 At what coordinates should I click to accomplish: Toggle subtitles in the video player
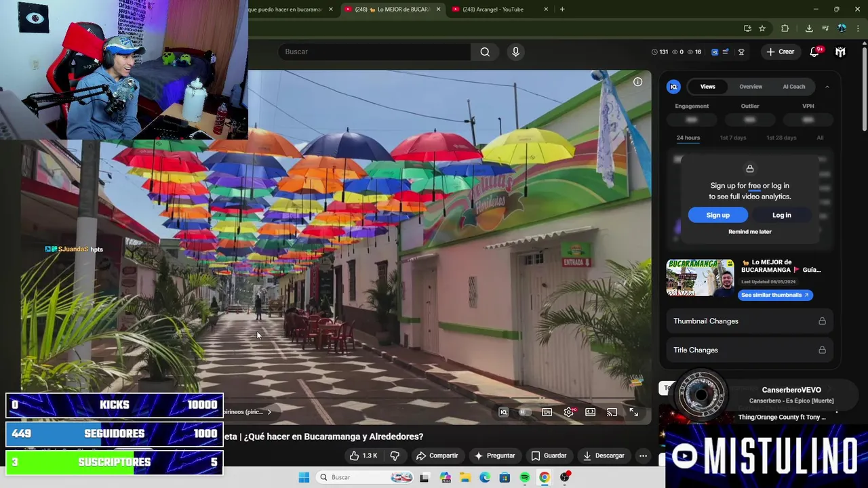pyautogui.click(x=547, y=412)
